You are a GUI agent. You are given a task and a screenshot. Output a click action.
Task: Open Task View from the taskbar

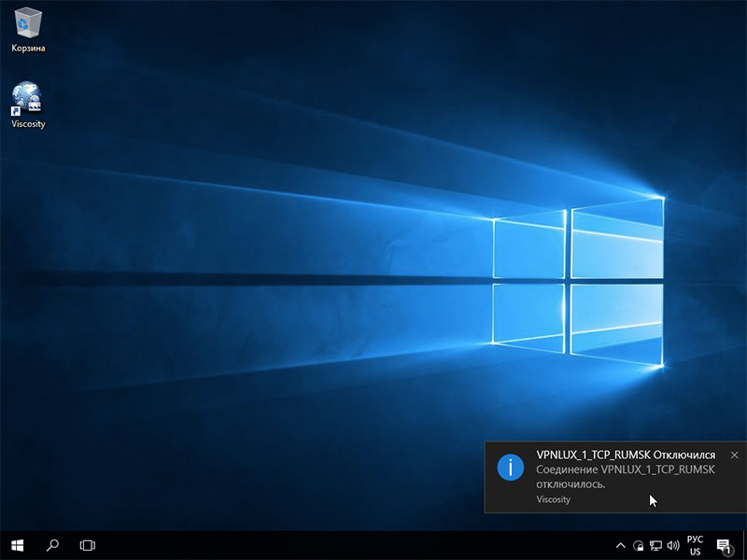click(x=87, y=545)
